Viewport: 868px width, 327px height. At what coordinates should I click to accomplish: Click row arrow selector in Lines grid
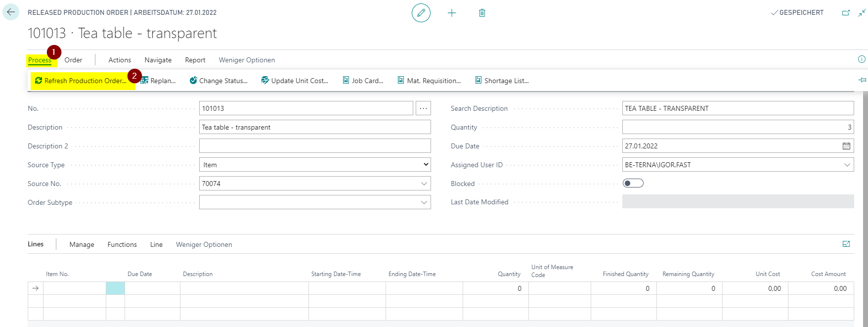36,288
